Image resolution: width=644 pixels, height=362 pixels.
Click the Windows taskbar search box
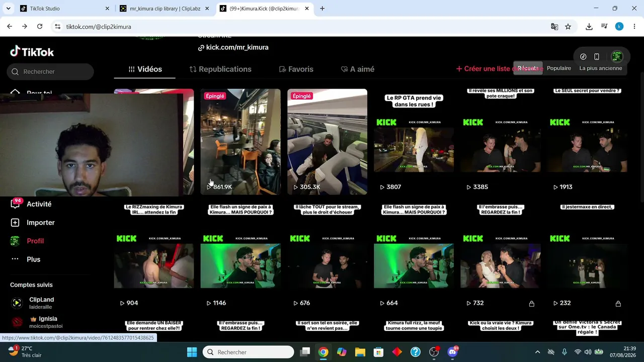[248, 352]
